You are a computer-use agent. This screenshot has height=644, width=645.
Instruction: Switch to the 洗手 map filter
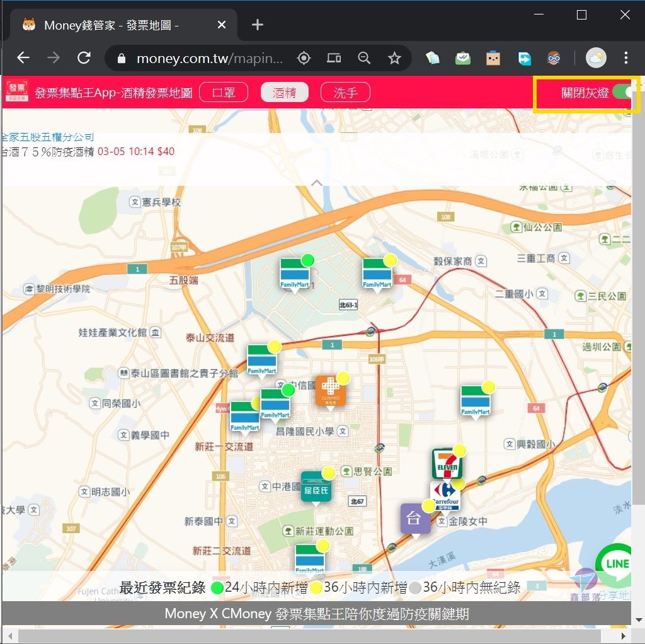[x=345, y=92]
